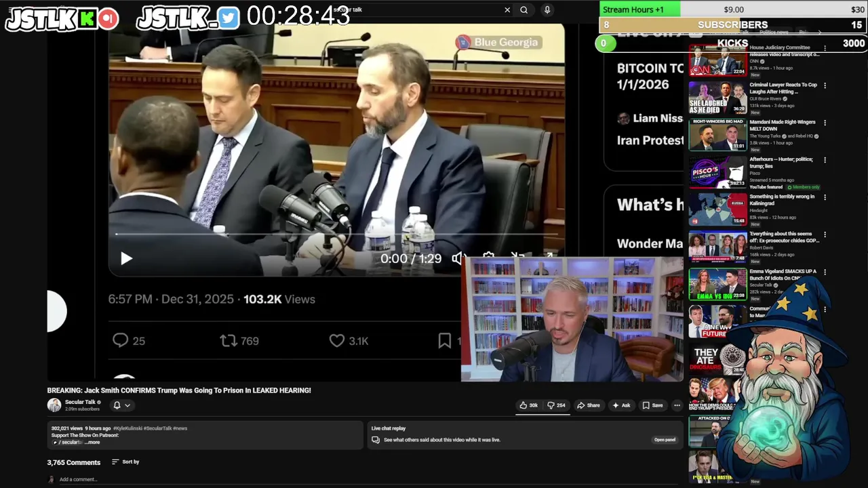Click the Ask button under video
This screenshot has height=488, width=868.
(621, 405)
